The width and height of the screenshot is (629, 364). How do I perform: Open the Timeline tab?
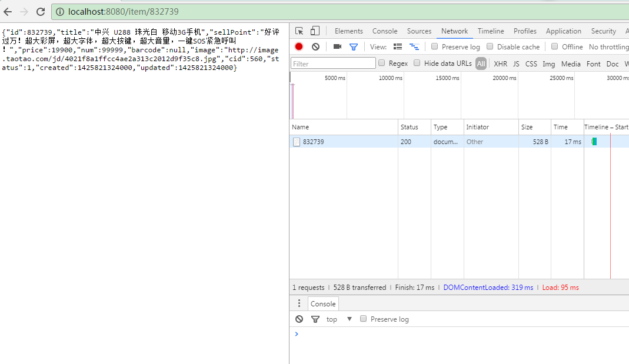point(491,31)
